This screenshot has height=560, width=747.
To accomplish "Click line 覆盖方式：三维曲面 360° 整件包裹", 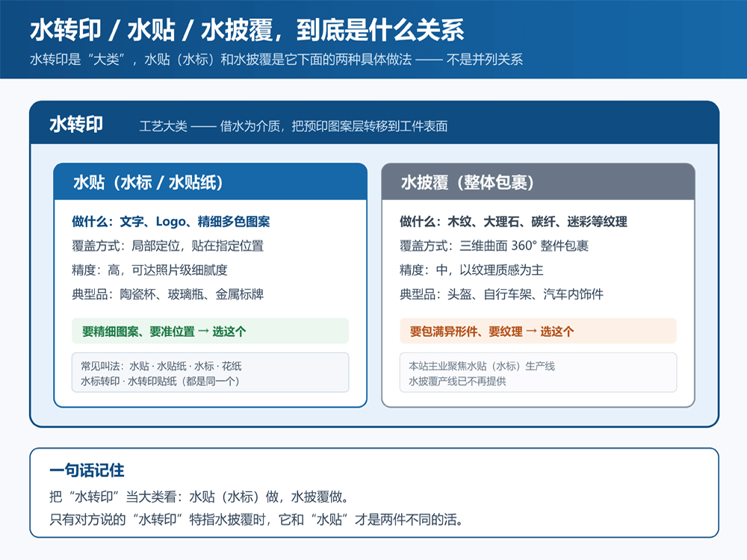I will tap(494, 246).
